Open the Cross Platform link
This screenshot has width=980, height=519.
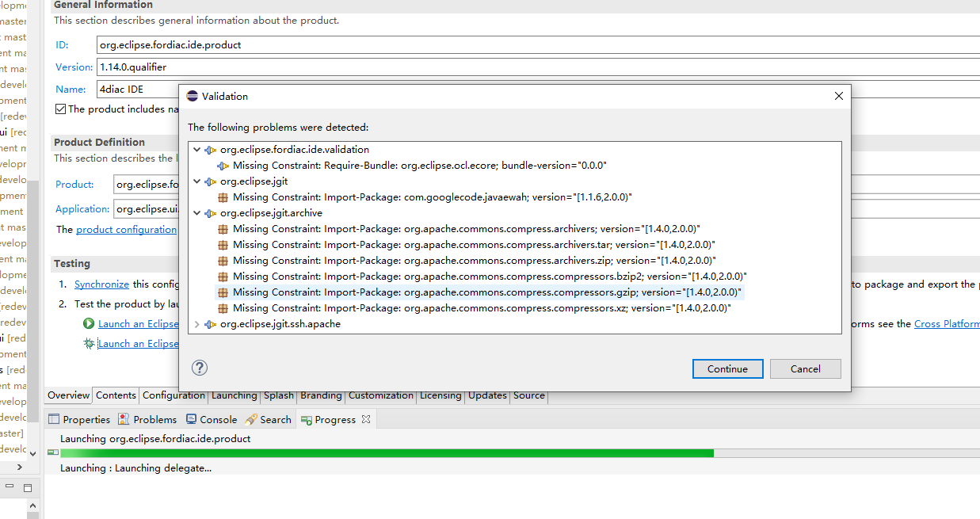click(947, 323)
